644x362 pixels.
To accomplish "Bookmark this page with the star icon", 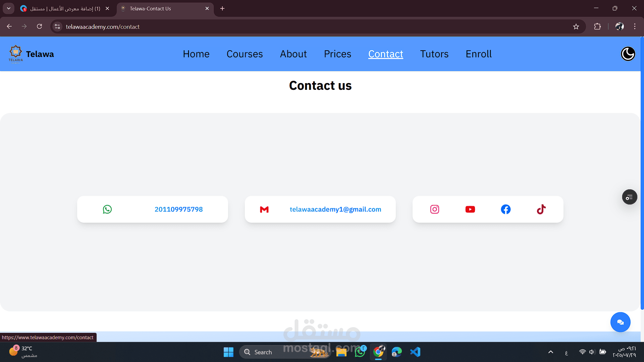I will (x=576, y=27).
